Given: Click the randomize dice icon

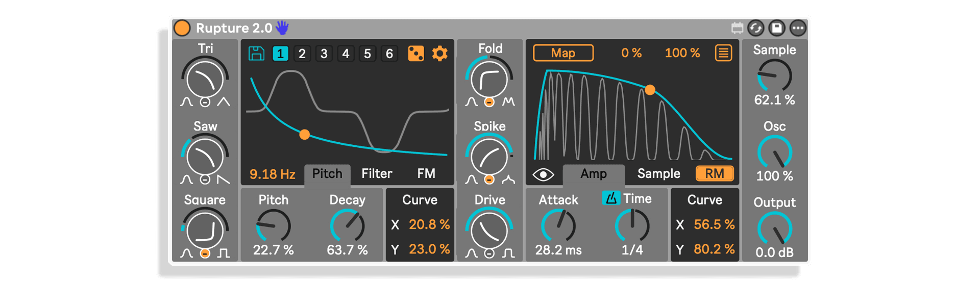Looking at the screenshot, I should tap(416, 54).
